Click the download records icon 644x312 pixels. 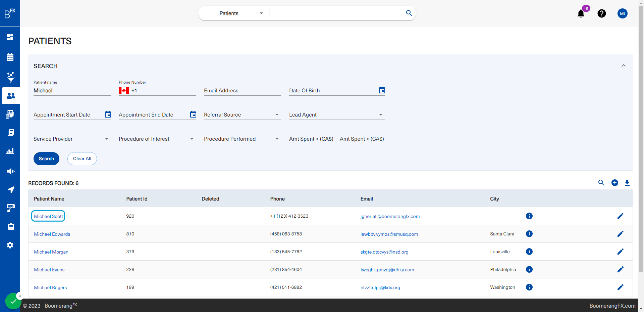[627, 183]
